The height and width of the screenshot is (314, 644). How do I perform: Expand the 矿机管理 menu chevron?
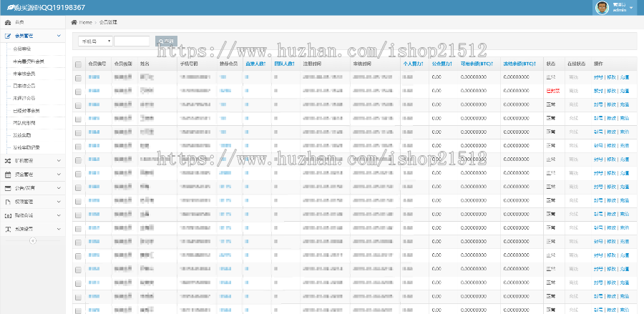59,160
